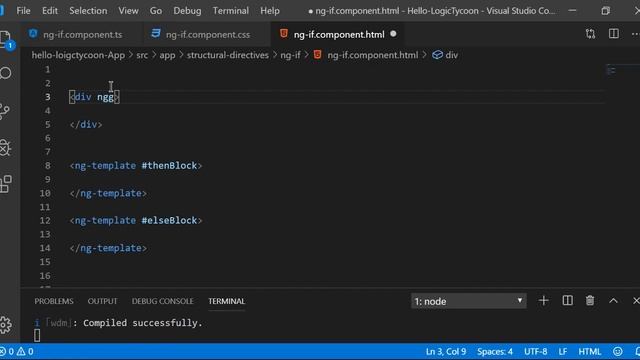Open the editor More Actions ellipsis
640x360 pixels.
coord(635,34)
